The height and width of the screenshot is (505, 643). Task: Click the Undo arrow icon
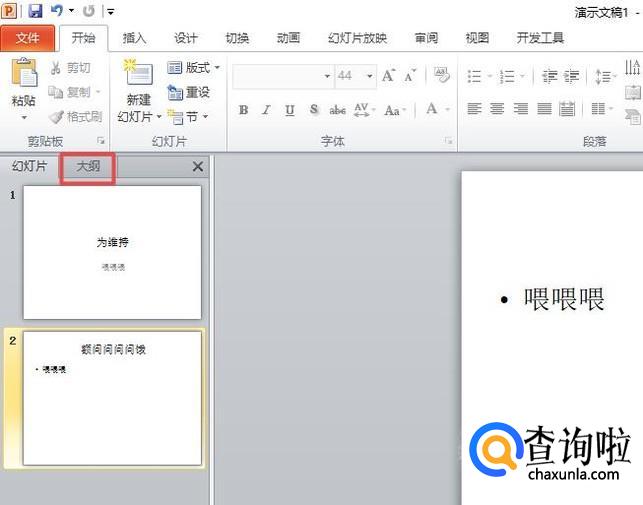57,11
